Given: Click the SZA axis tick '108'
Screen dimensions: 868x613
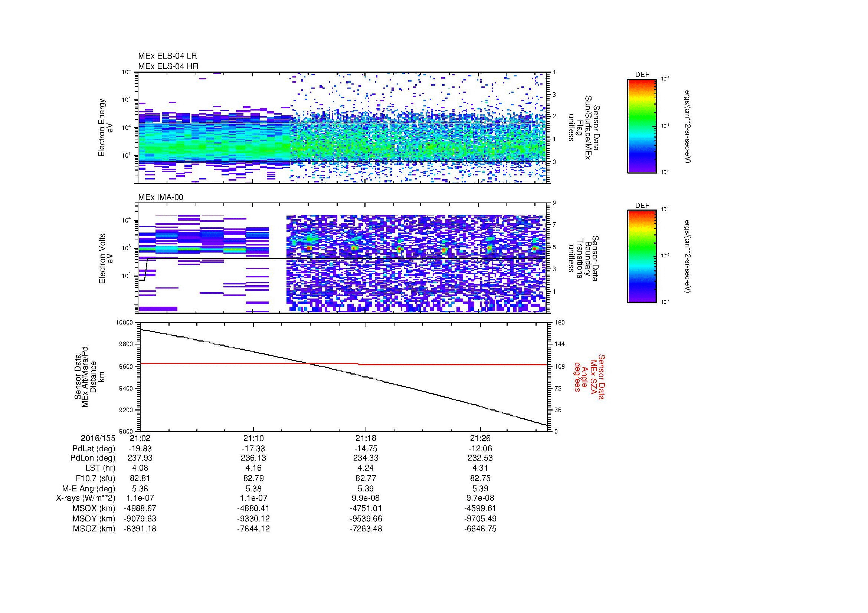Looking at the screenshot, I should click(x=559, y=366).
